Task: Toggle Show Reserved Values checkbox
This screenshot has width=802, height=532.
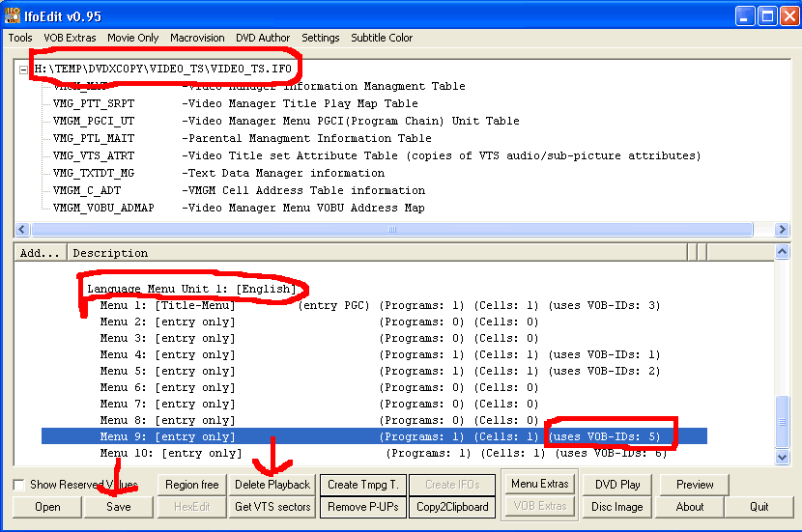Action: tap(19, 485)
